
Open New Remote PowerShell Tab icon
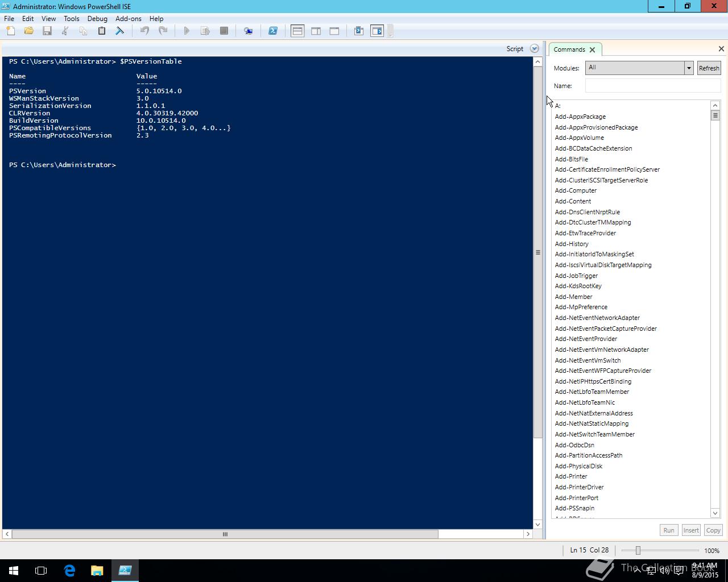coord(249,31)
